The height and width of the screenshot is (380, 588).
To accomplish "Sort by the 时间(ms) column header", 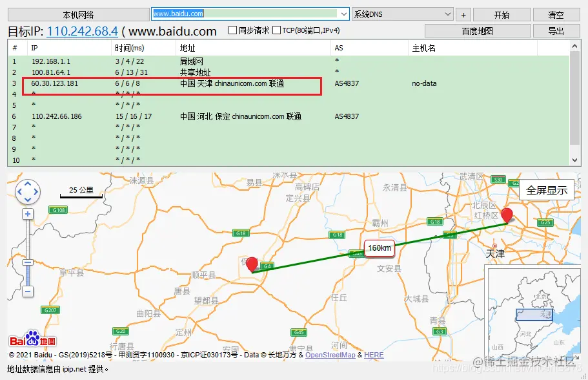I will coord(144,48).
